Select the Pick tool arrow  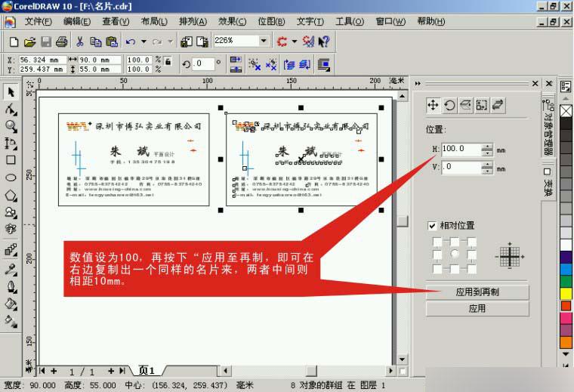pyautogui.click(x=11, y=91)
